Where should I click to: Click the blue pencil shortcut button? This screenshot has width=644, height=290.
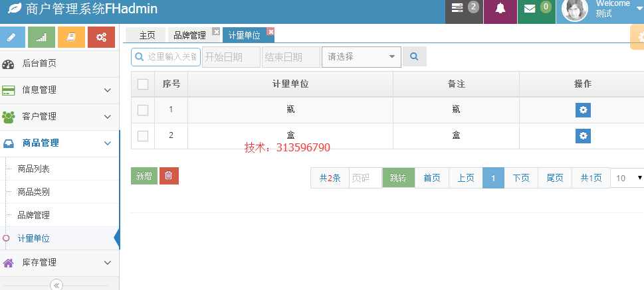(x=11, y=37)
